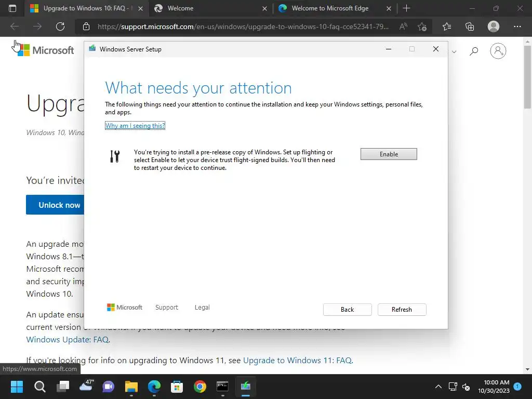Open Google Chrome from the taskbar
This screenshot has width=532, height=399.
(x=200, y=387)
